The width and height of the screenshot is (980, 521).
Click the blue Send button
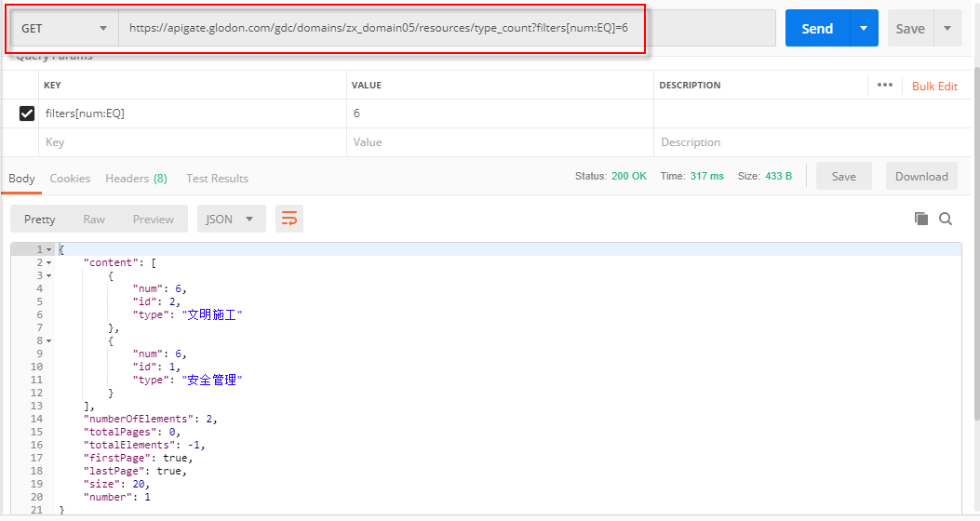817,29
